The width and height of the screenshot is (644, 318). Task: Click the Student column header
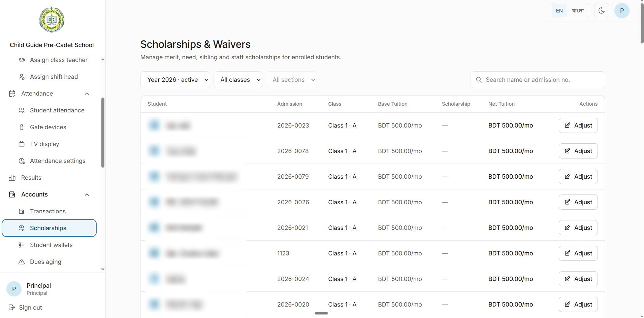tap(157, 104)
